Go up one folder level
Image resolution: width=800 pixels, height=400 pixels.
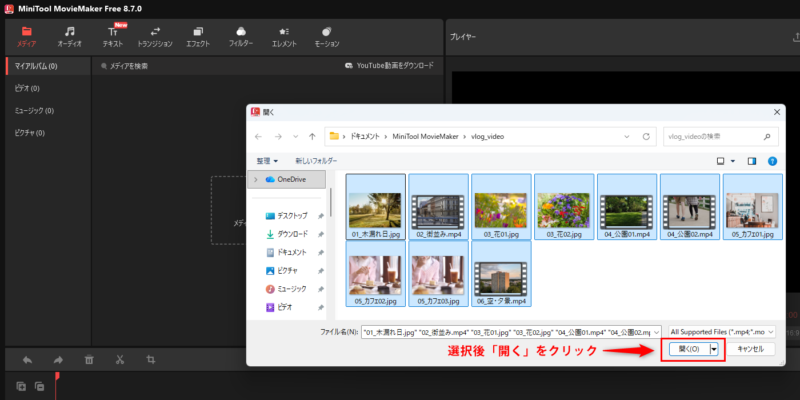point(312,137)
